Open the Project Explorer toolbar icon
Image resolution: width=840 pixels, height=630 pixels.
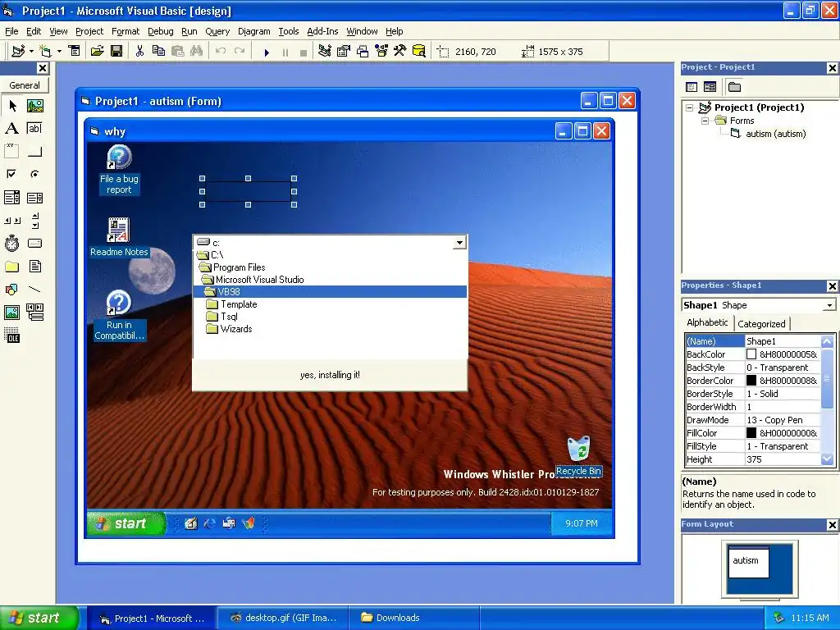[324, 52]
